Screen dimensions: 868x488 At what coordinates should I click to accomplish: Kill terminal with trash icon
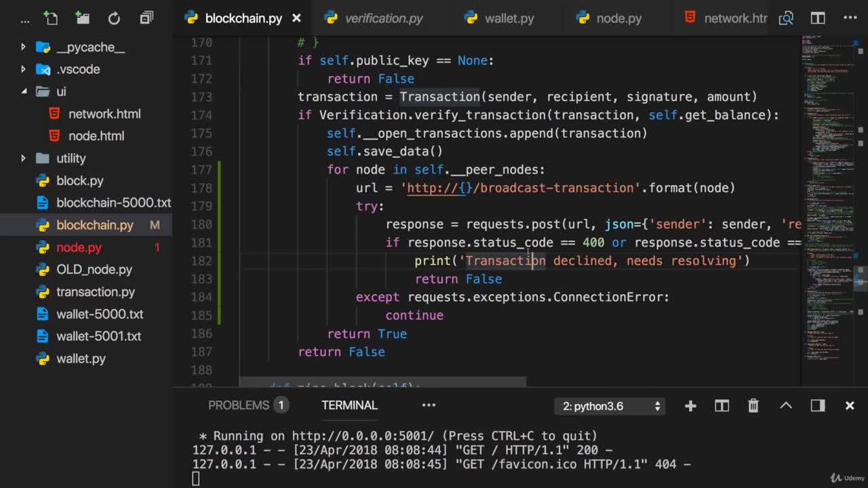pyautogui.click(x=753, y=405)
